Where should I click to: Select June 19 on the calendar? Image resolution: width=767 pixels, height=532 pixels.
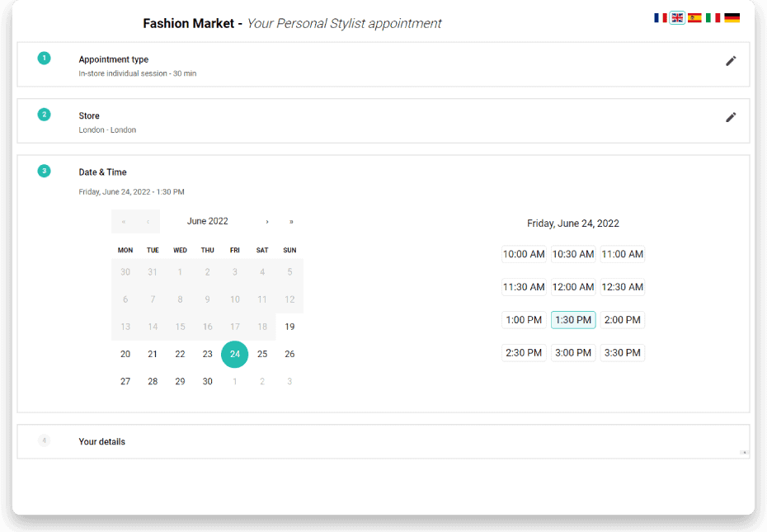tap(289, 327)
